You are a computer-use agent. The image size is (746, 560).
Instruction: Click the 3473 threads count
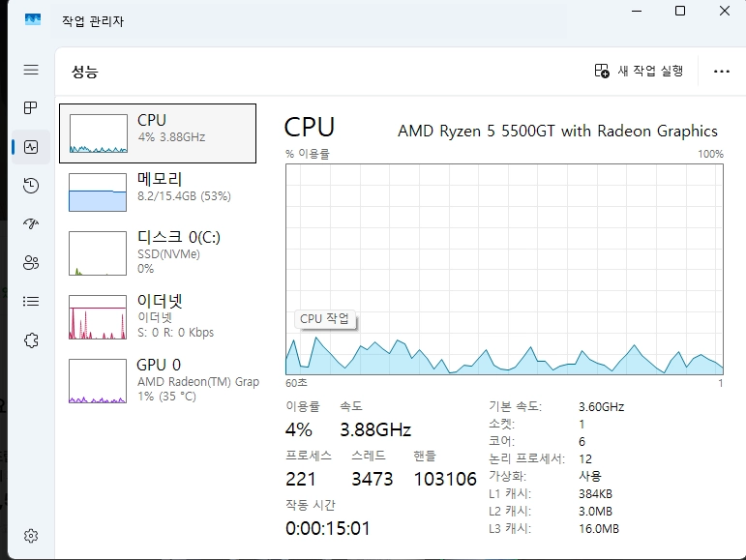click(x=373, y=479)
